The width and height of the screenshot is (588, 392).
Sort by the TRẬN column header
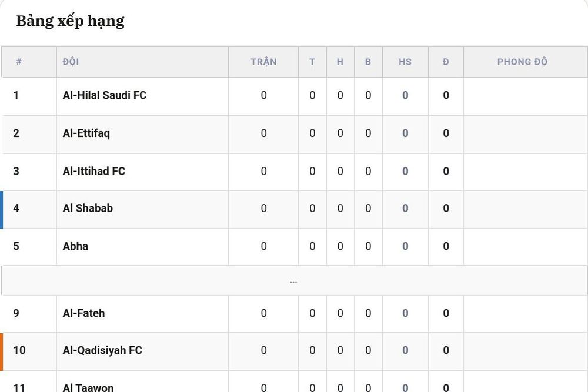click(x=263, y=62)
